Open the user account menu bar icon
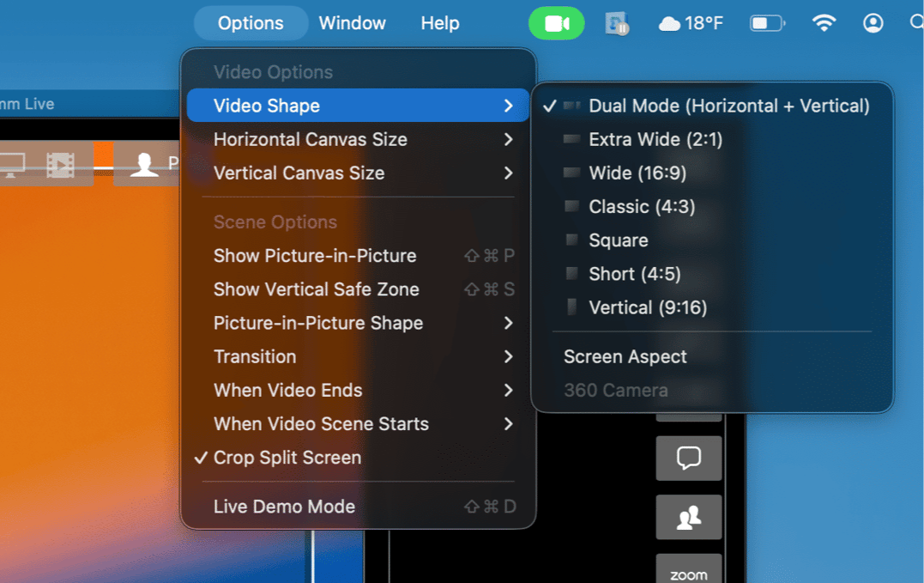 click(x=873, y=23)
